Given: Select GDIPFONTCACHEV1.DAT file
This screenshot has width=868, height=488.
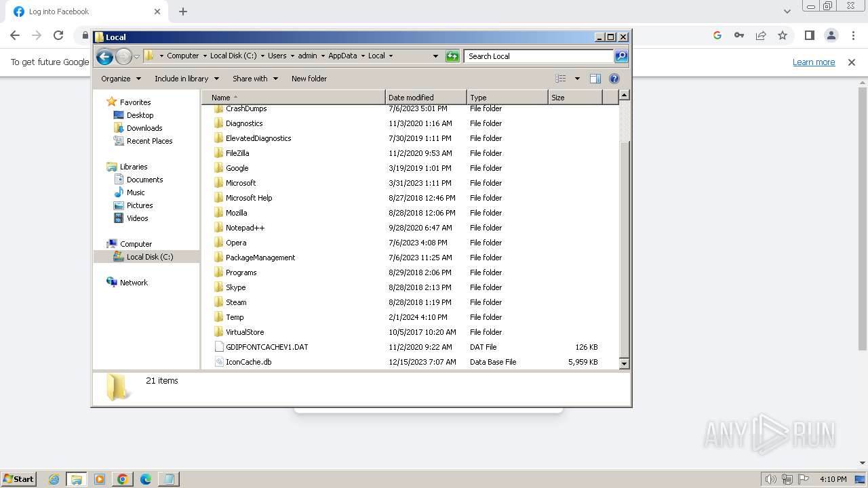Looking at the screenshot, I should (x=267, y=347).
